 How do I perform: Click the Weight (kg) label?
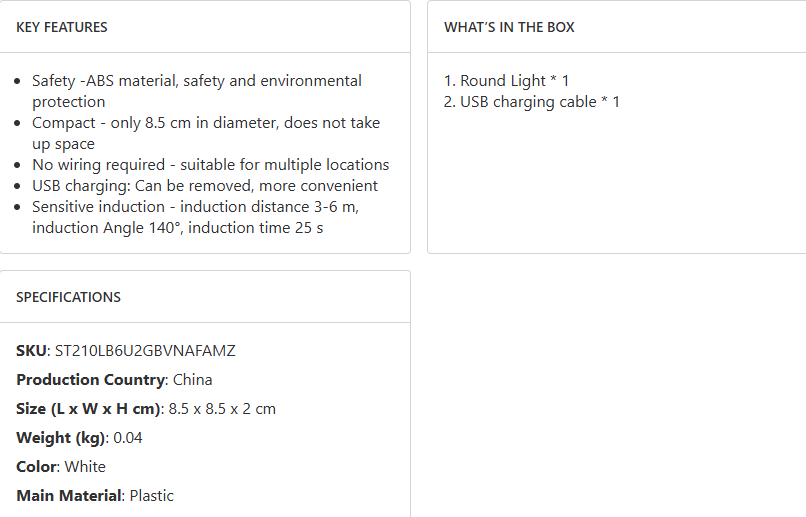(60, 438)
